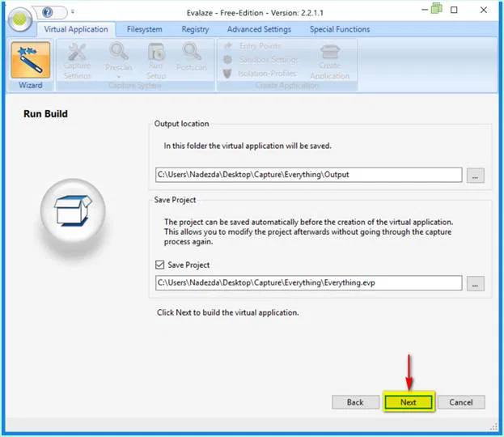Screen dimensions: 504x437
Task: Open Capture Settings in the ribbon
Action: 77,61
